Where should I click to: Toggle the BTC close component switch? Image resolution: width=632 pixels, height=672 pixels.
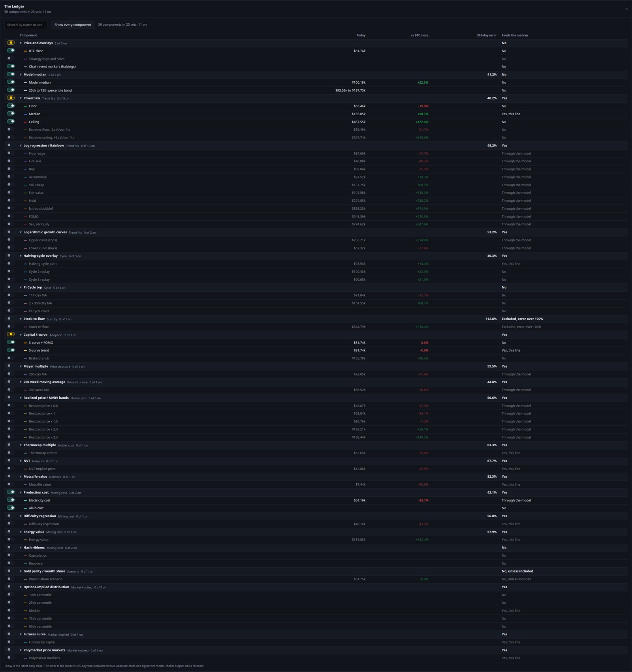coord(11,51)
